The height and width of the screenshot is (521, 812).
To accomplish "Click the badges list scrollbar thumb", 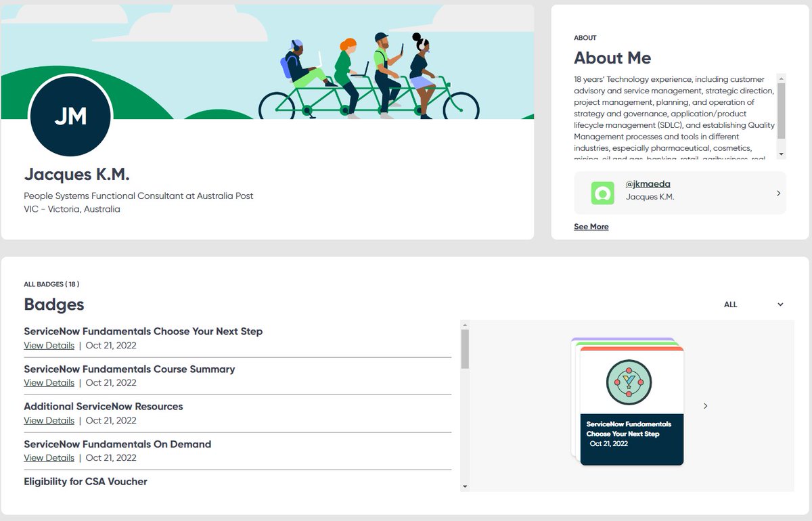I will click(465, 349).
